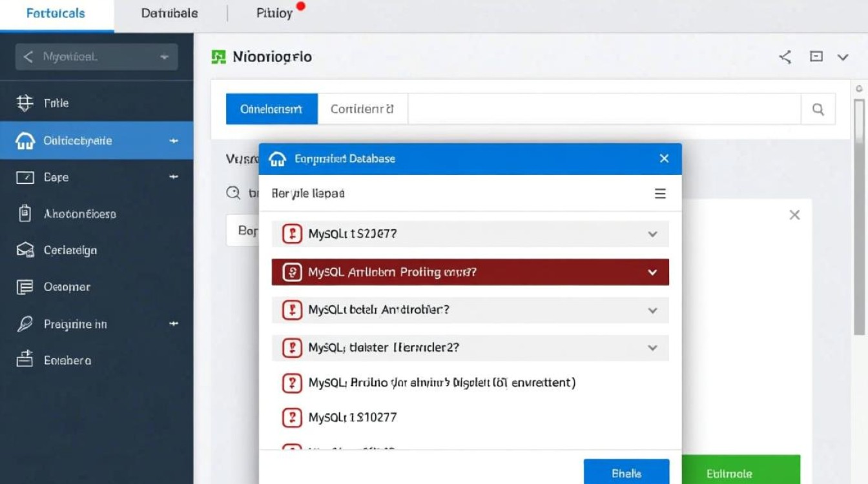
Task: Click the blue Bhalls button
Action: pos(626,472)
